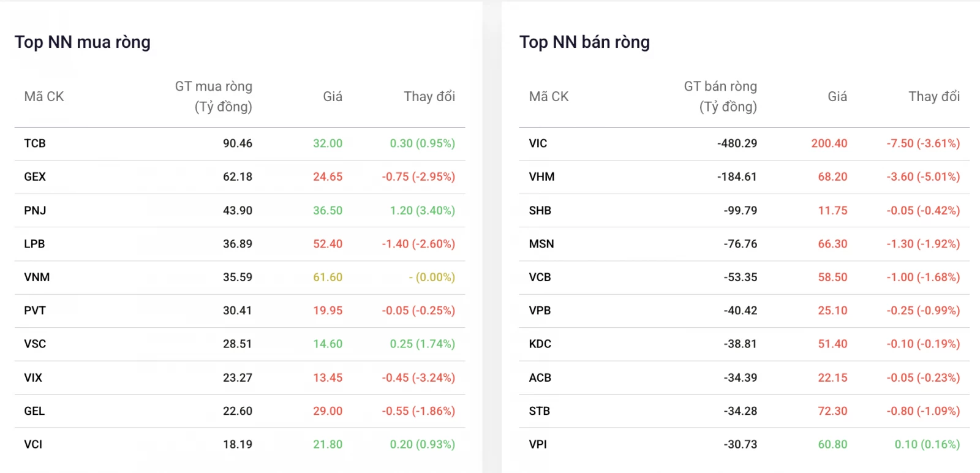This screenshot has height=473, width=980.
Task: Select STB price 72.30
Action: (832, 411)
